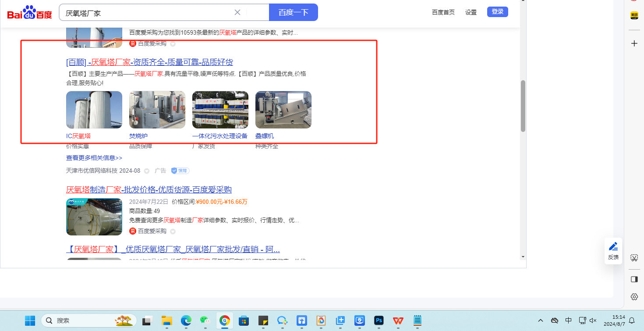
Task: Click the 叠螺机 product thumbnail
Action: pos(283,110)
